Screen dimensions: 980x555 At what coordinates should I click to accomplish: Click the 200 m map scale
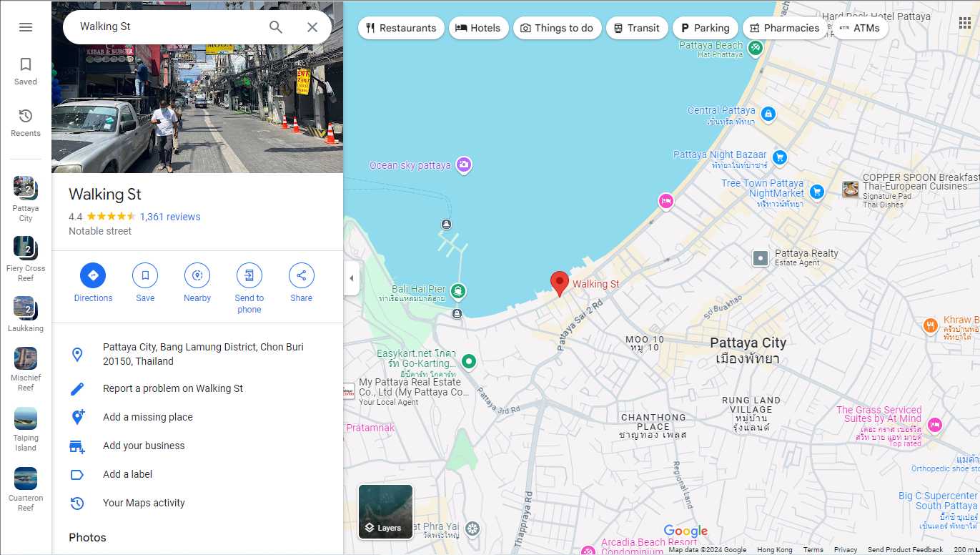[x=966, y=550]
